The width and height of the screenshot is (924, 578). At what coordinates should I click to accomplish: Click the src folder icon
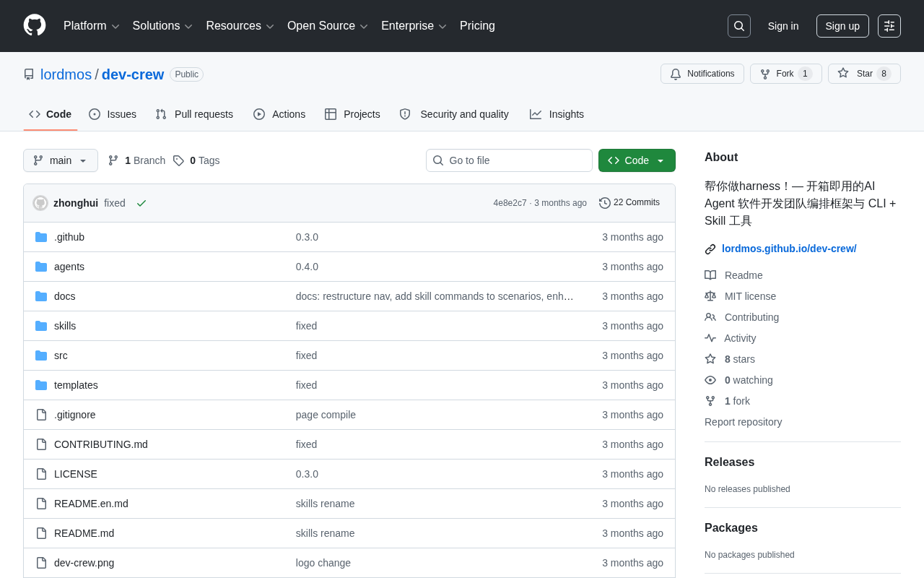tap(41, 355)
